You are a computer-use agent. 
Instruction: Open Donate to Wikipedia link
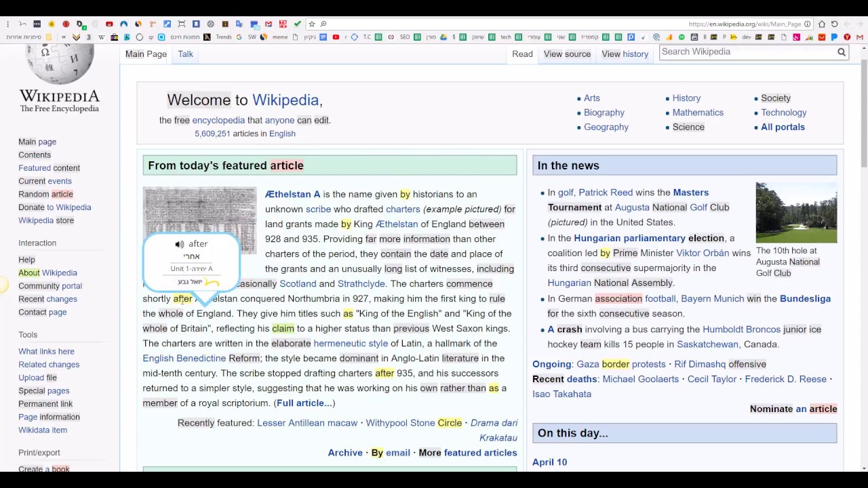55,207
